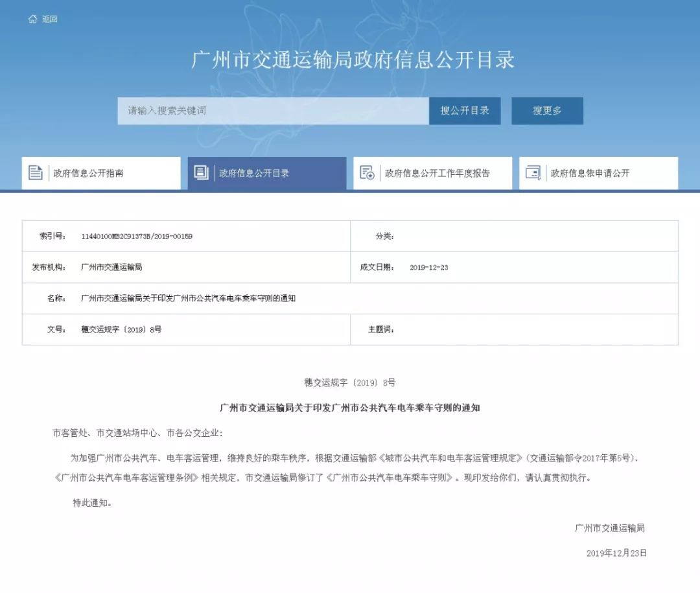Click the catalog icon beside 政府信息公开目录

click(202, 173)
